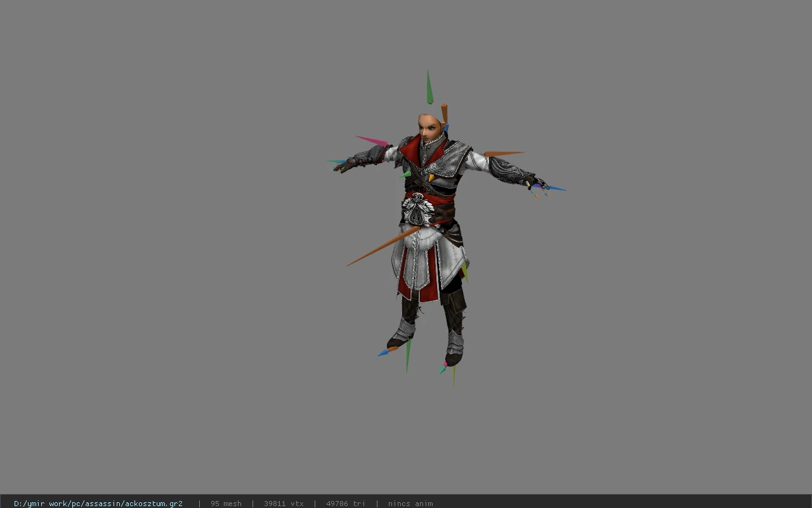Click the file path 'D:/ymir work/pc/assassin/ackosztum.gr2'
The width and height of the screenshot is (812, 508).
(x=98, y=504)
